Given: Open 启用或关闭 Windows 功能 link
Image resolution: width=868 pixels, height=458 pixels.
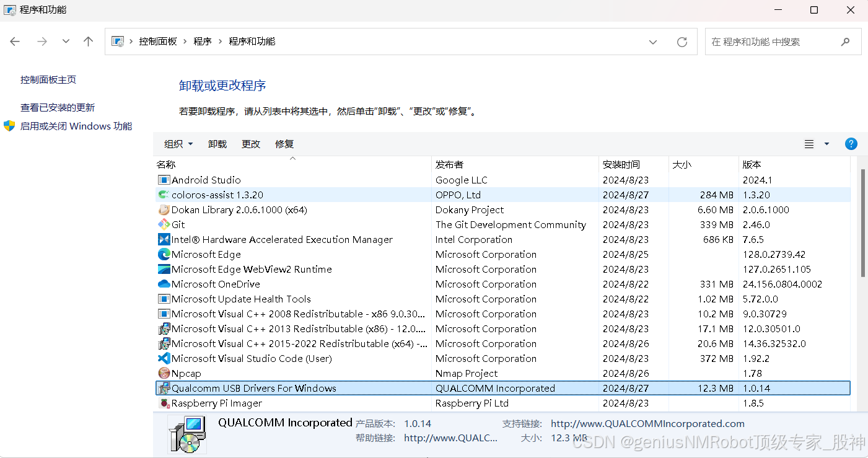Looking at the screenshot, I should click(x=76, y=126).
